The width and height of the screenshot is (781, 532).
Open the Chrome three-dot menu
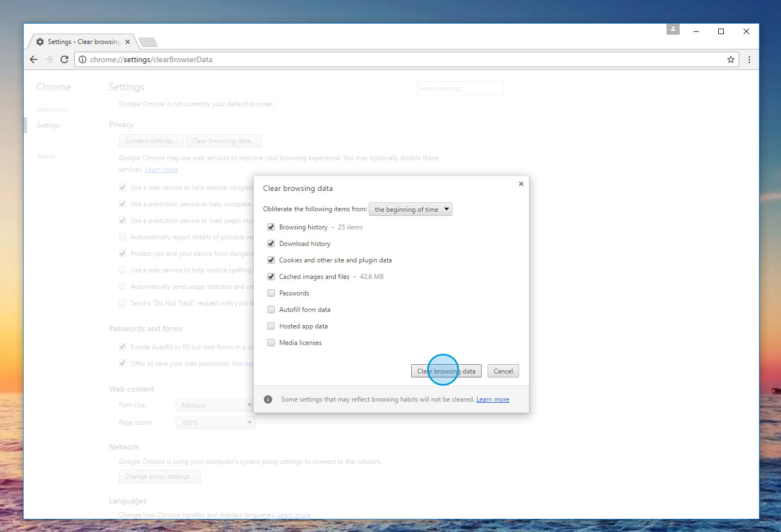coord(749,59)
